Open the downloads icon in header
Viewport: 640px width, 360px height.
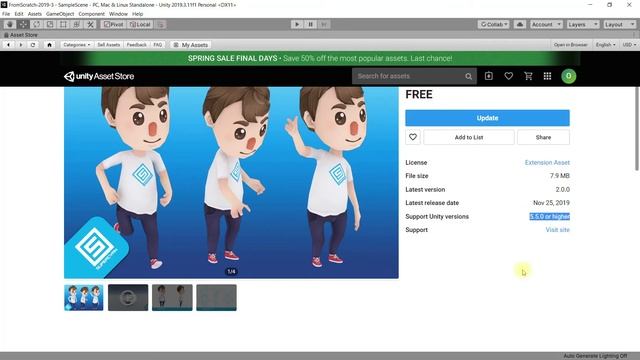(489, 76)
